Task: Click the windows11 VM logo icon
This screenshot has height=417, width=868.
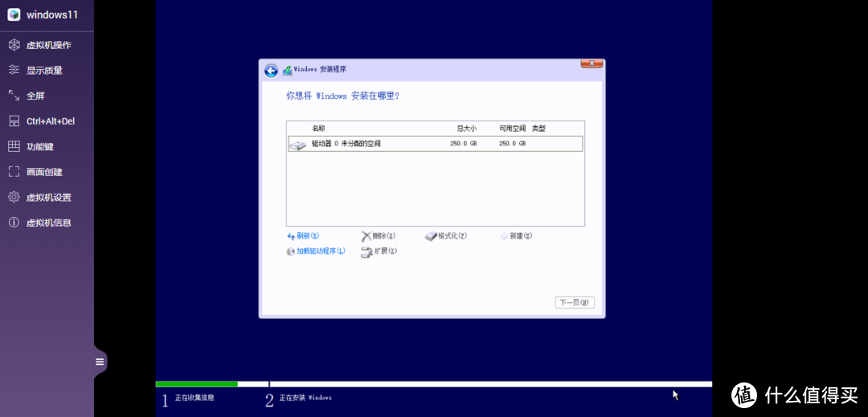Action: pos(14,15)
